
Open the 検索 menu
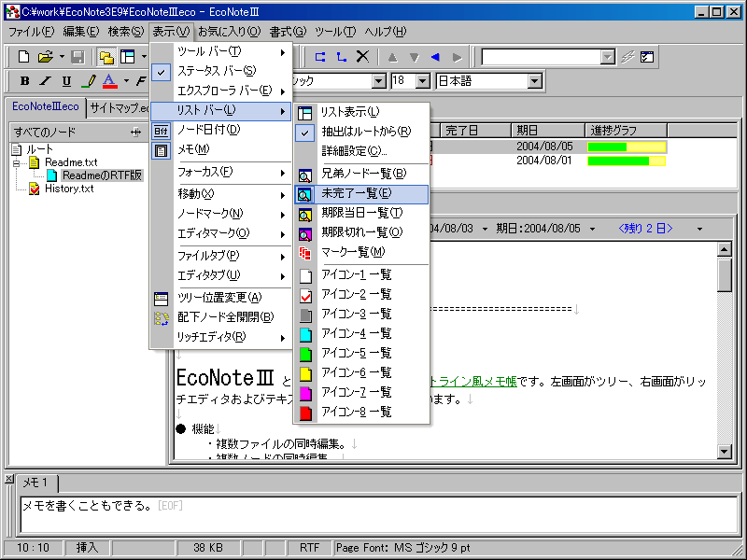point(126,32)
